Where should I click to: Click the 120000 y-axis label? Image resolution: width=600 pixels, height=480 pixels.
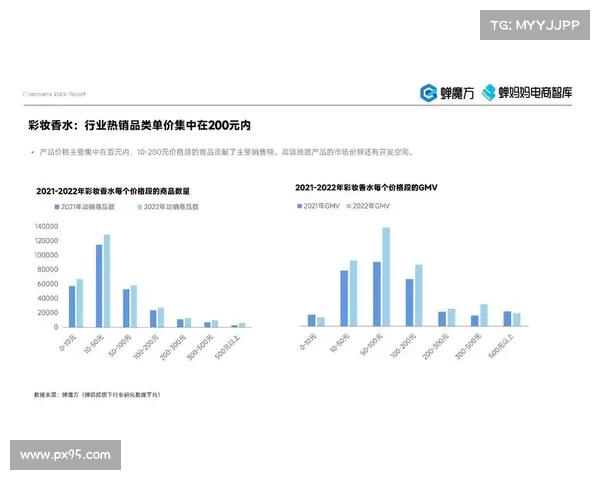point(47,241)
